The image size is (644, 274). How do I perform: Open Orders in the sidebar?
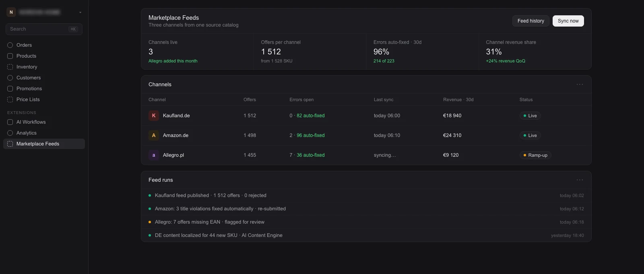(44, 45)
